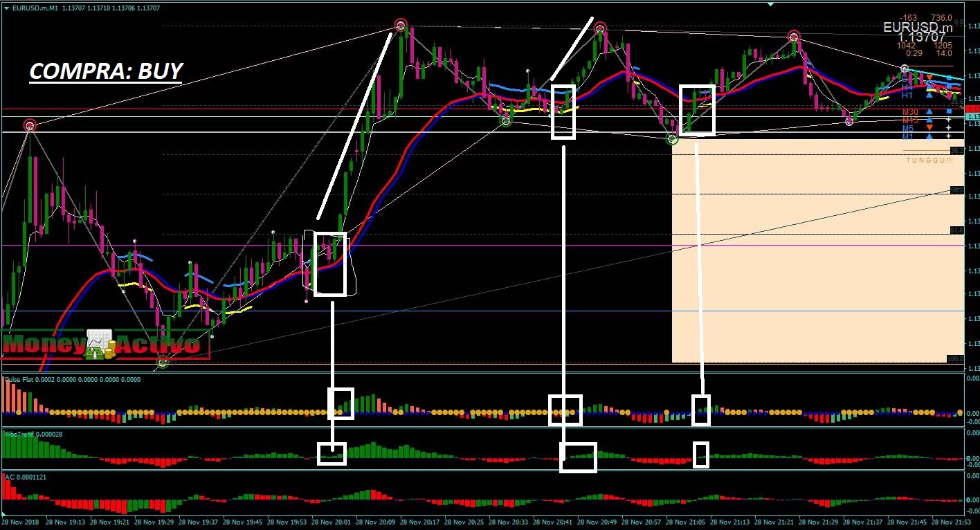This screenshot has height=530, width=980.
Task: Click the Pulse Flat indicator label
Action: click(73, 379)
